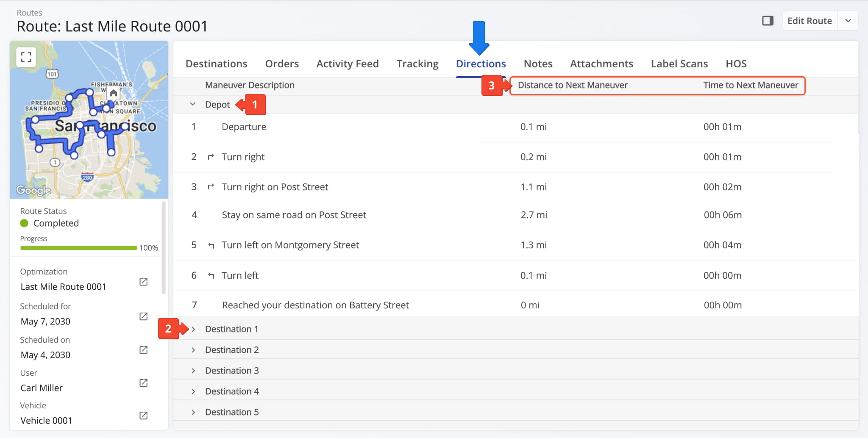This screenshot has width=868, height=438.
Task: Open the Tracking tab
Action: (417, 64)
